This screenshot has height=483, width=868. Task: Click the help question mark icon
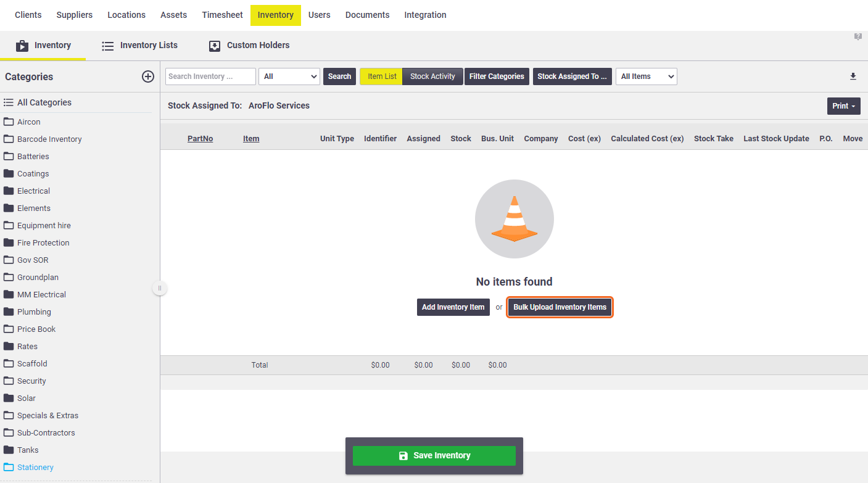pyautogui.click(x=858, y=37)
